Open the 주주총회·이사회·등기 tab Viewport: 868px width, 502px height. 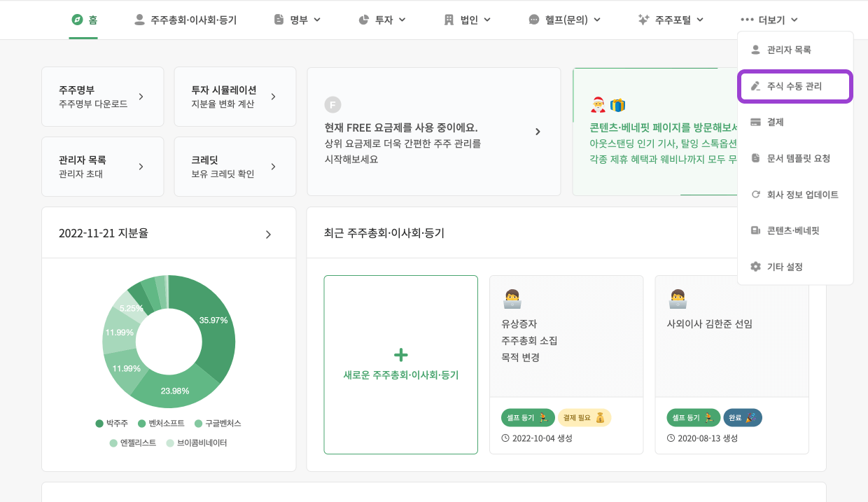coord(185,20)
